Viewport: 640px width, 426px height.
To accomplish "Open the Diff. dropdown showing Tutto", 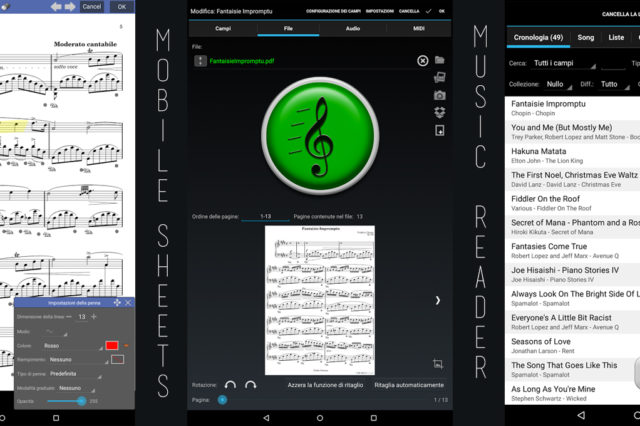I will click(614, 84).
